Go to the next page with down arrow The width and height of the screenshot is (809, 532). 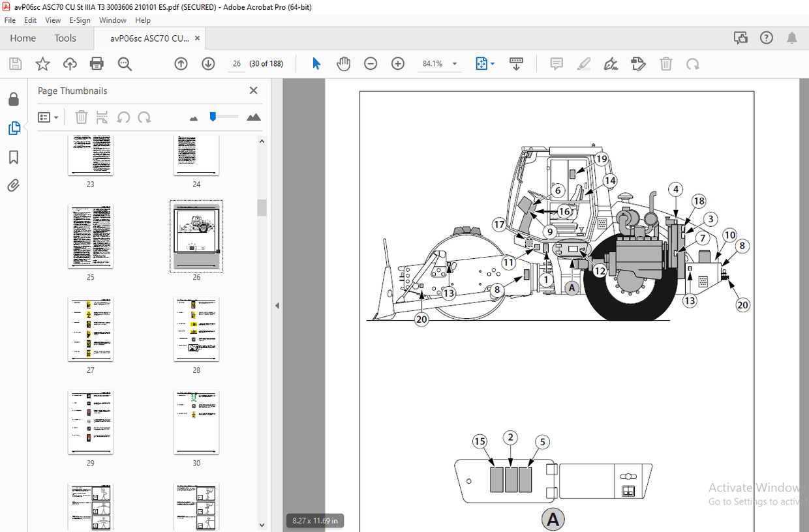click(x=207, y=63)
